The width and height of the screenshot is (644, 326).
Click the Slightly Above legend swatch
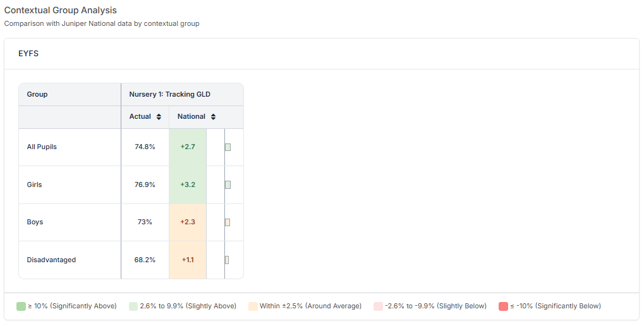(x=133, y=306)
